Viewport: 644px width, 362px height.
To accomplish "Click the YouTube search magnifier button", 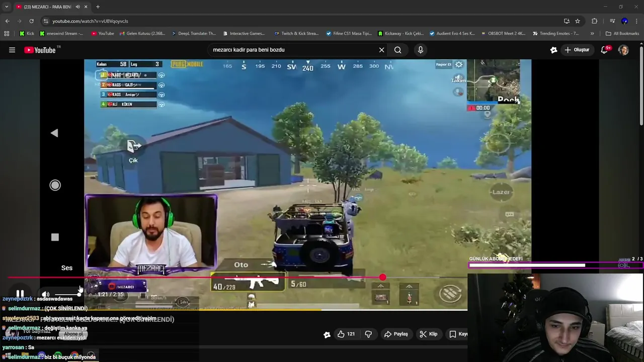I will (397, 50).
